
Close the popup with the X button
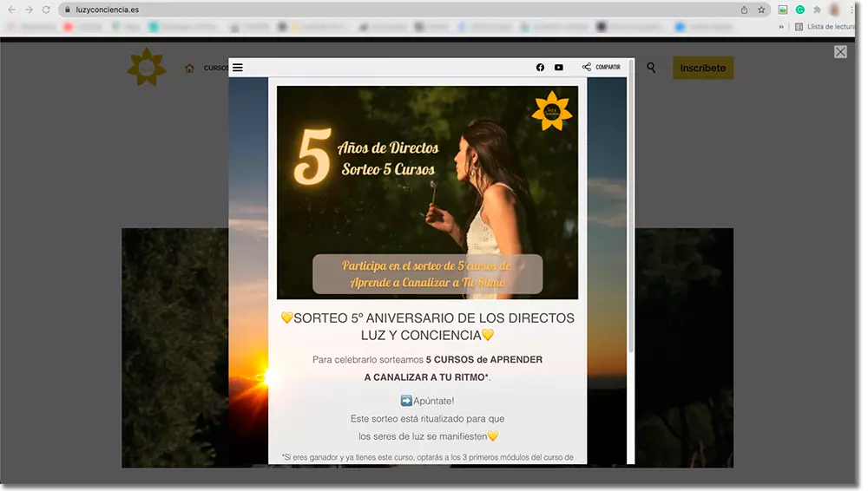(x=840, y=51)
